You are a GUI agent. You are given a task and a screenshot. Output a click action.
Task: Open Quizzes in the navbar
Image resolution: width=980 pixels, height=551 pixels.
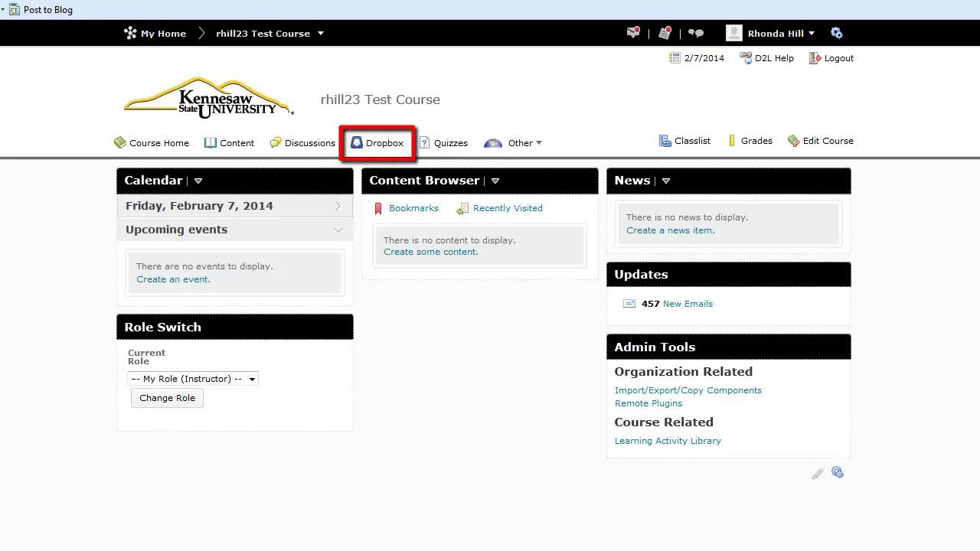443,143
